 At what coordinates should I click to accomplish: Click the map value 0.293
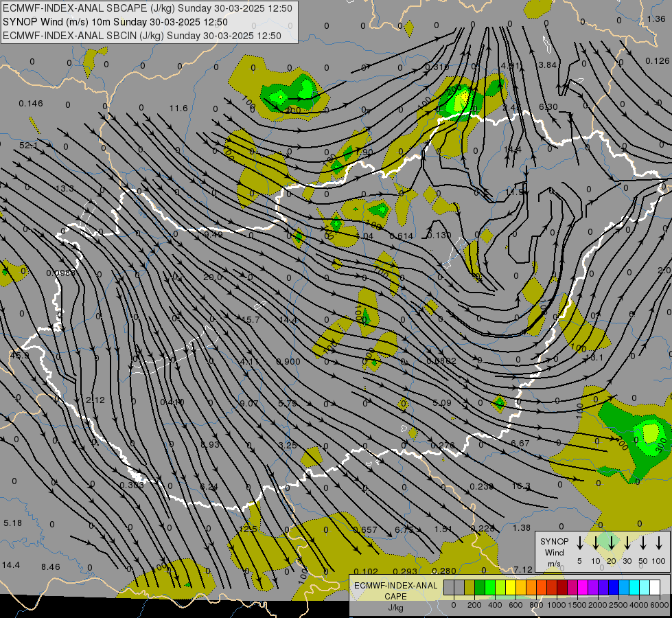(x=405, y=571)
